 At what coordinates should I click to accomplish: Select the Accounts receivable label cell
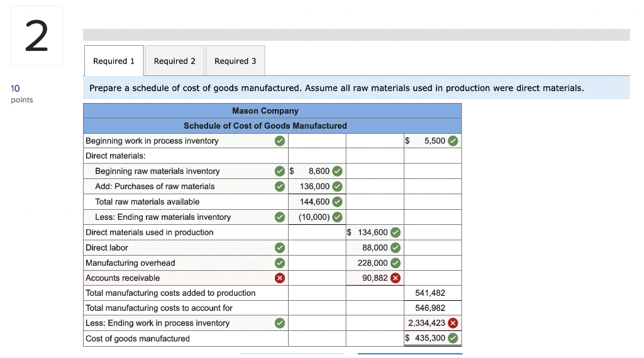(x=186, y=278)
